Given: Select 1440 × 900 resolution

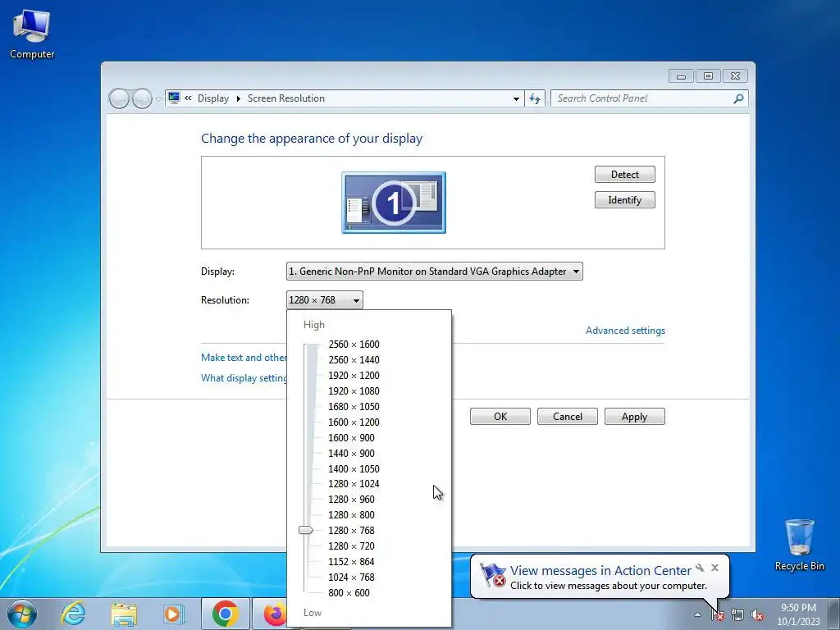Looking at the screenshot, I should (x=351, y=453).
